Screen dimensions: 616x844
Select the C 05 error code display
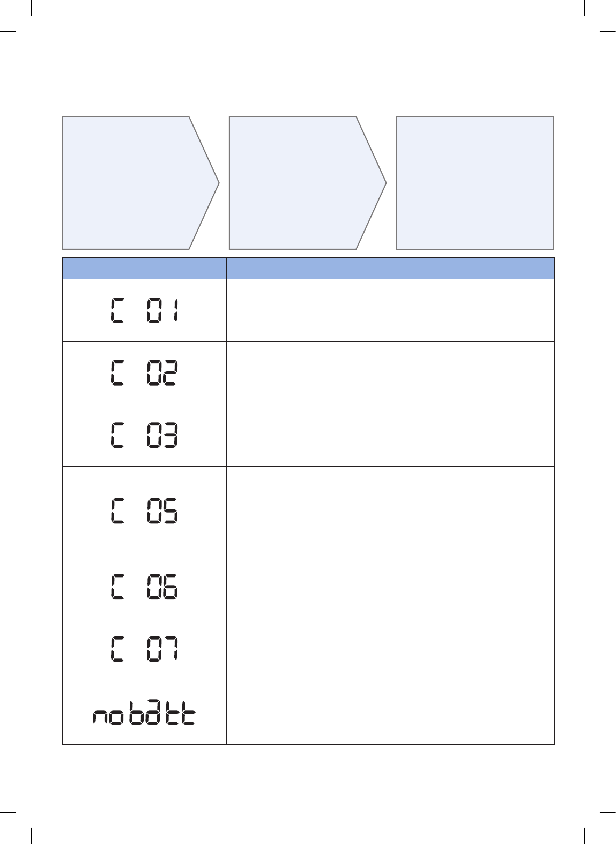click(x=144, y=511)
